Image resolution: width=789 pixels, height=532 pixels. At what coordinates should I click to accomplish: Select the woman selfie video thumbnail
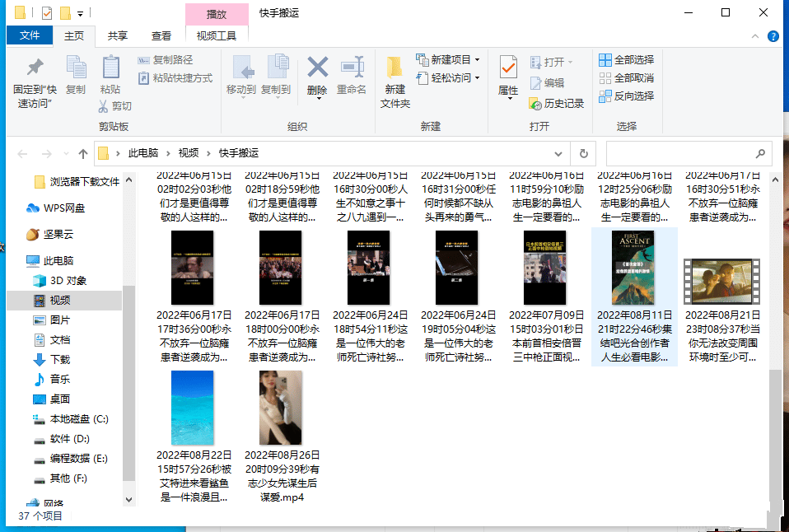[281, 408]
